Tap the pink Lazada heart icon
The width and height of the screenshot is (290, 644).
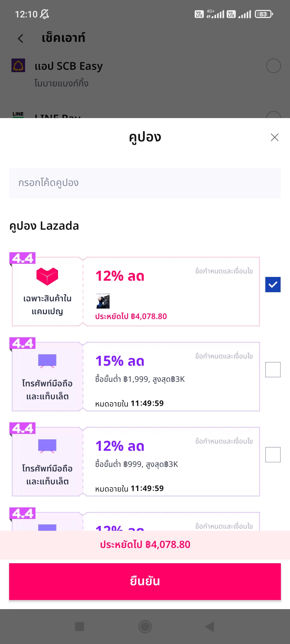[47, 276]
